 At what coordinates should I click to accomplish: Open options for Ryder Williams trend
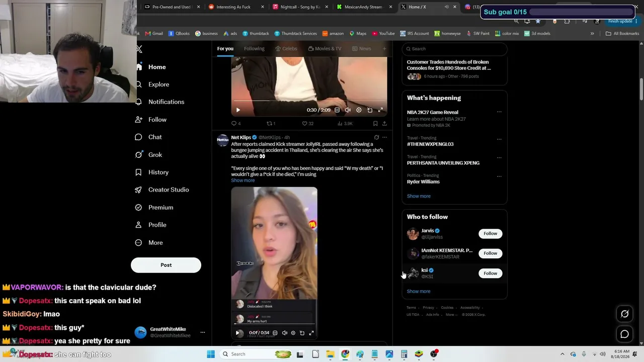pyautogui.click(x=499, y=176)
